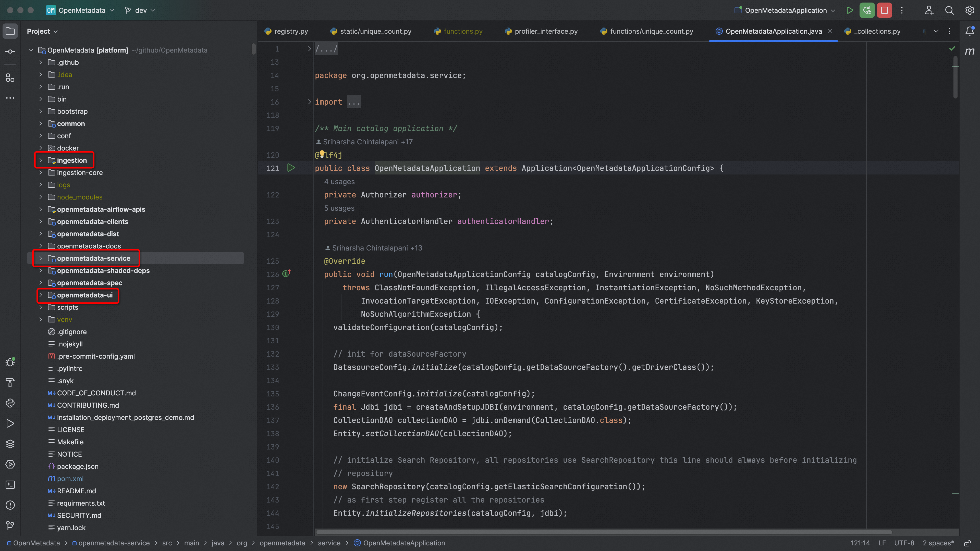Open pom.xml in the project tree

coord(70,479)
